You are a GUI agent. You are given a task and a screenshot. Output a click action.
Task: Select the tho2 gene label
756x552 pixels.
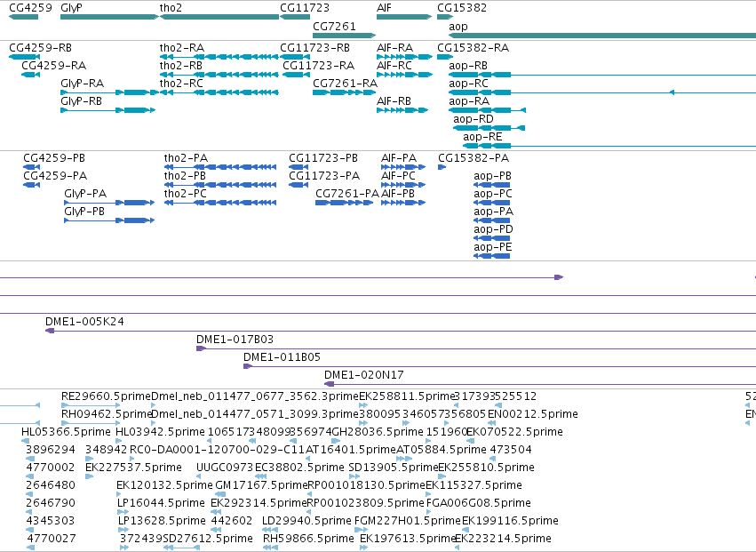pos(171,8)
